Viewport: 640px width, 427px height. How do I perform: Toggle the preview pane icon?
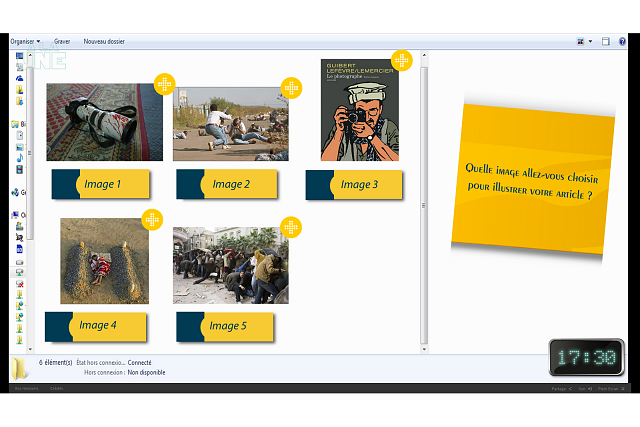(x=606, y=42)
